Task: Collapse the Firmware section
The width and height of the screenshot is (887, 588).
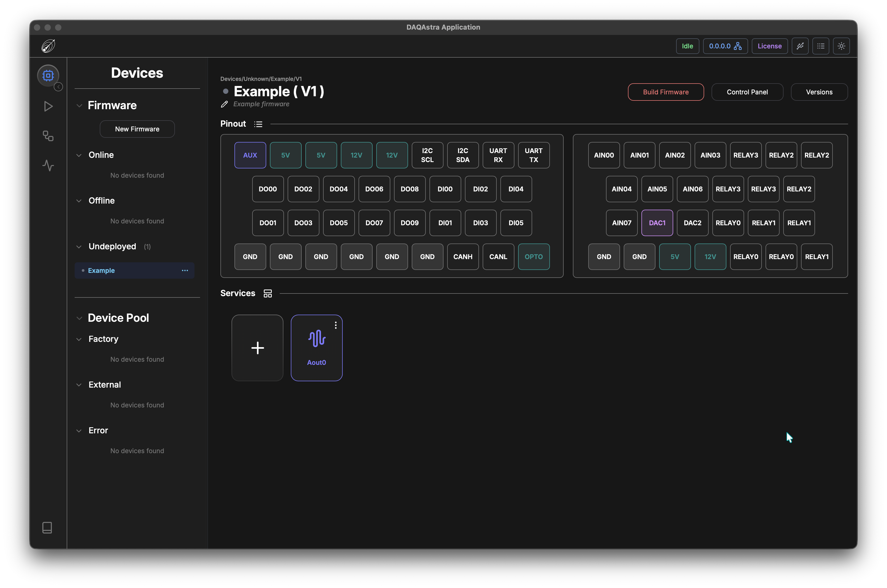Action: pos(79,106)
